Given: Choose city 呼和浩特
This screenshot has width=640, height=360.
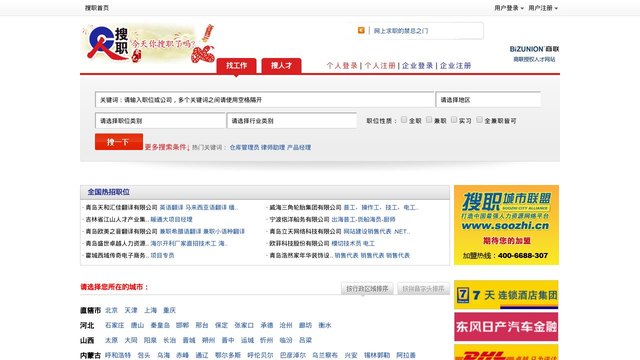Looking at the screenshot, I should [118, 355].
